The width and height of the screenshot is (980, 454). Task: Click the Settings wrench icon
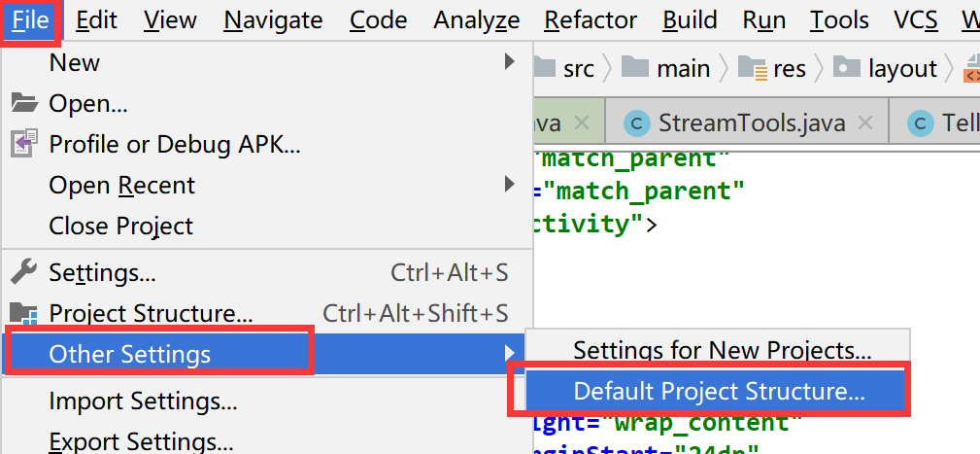24,272
